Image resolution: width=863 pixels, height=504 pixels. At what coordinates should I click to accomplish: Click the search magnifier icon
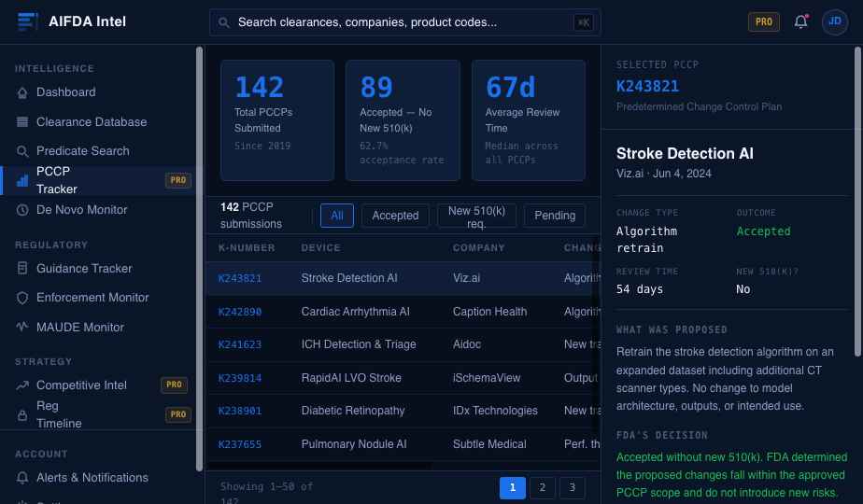pos(223,22)
